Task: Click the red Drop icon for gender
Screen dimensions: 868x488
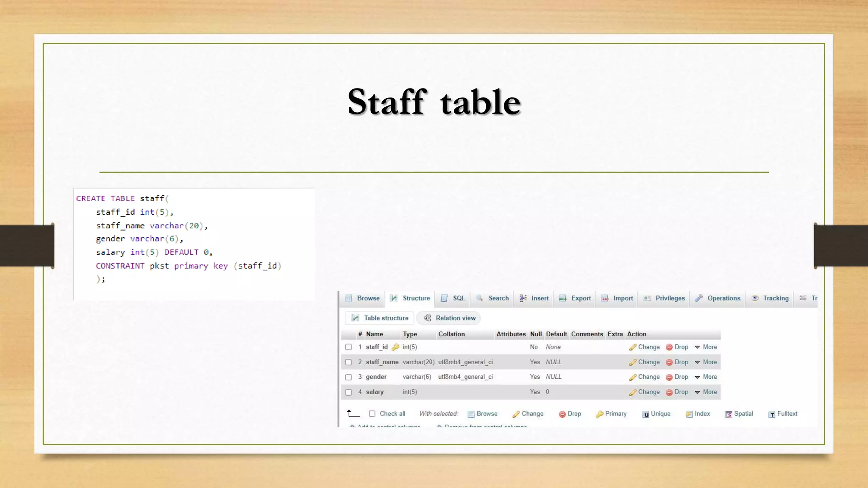Action: pos(669,377)
